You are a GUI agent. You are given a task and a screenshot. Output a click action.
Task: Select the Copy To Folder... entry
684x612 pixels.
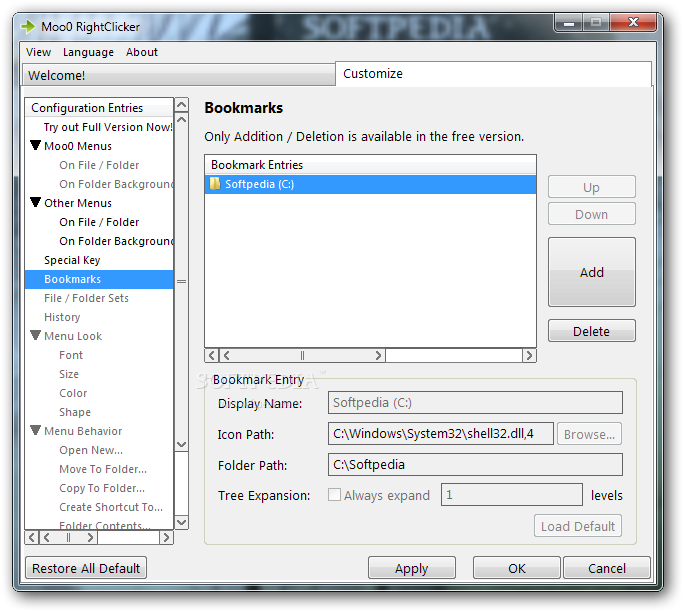tap(102, 488)
